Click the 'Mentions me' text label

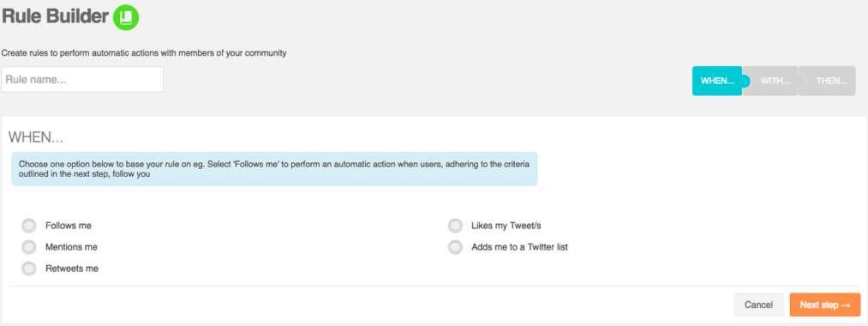[71, 247]
